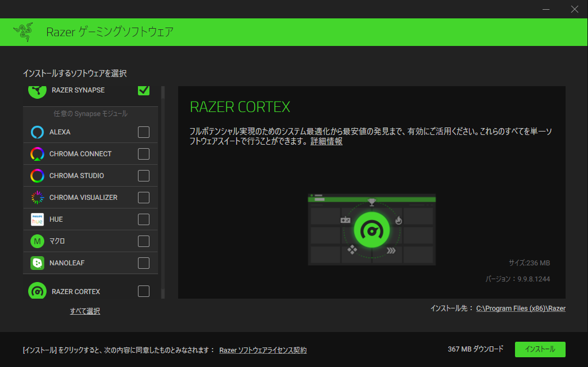The image size is (588, 367).
Task: Click the バージョン：9.9.8.1244 text
Action: pyautogui.click(x=517, y=279)
